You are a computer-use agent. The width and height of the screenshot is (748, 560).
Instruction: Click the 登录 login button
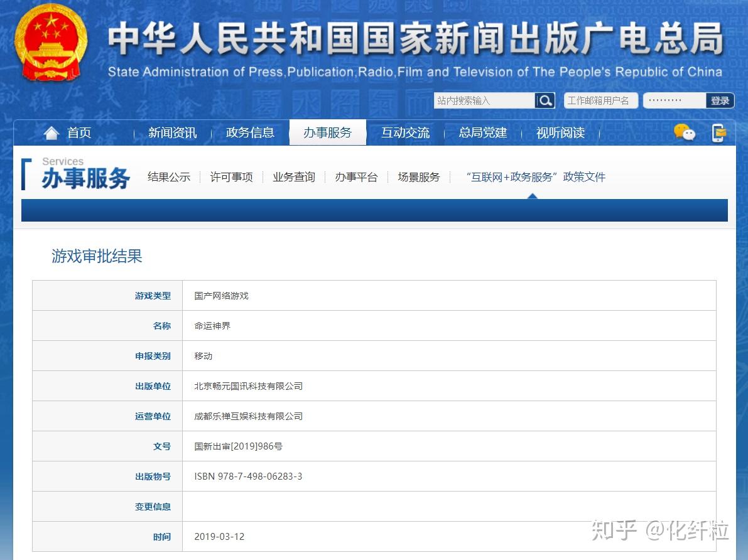pyautogui.click(x=720, y=100)
